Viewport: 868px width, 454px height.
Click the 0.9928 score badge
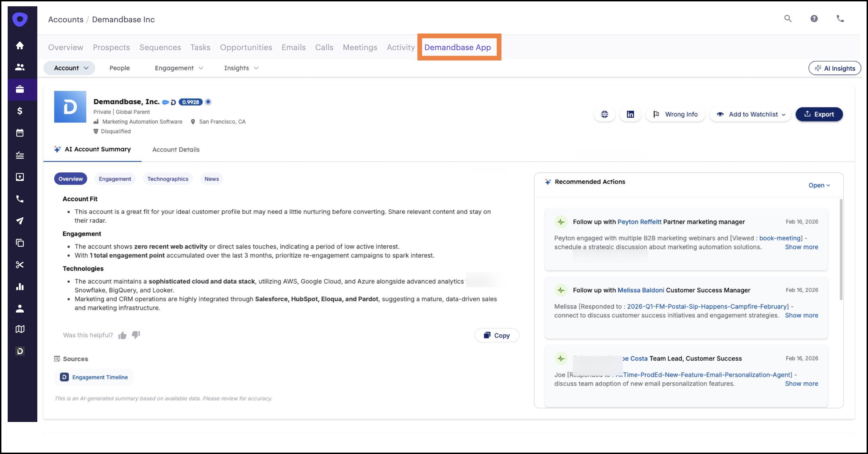pyautogui.click(x=191, y=102)
